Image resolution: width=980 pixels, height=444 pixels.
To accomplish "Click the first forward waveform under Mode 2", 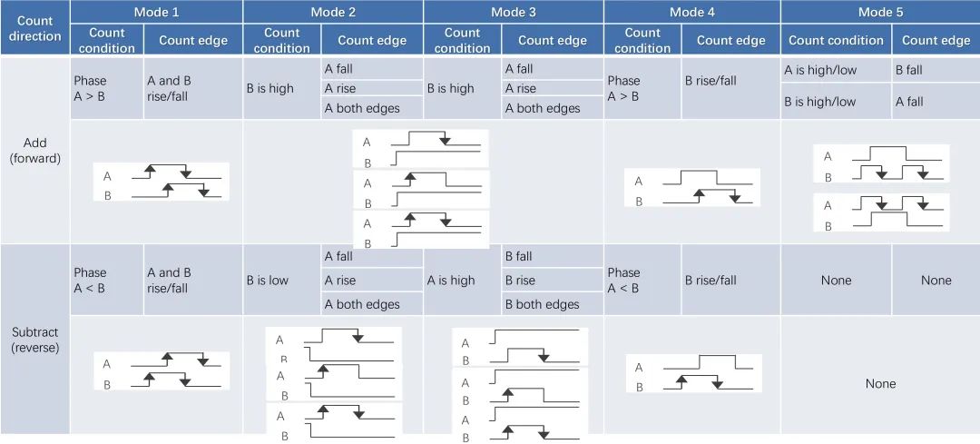I will point(421,148).
